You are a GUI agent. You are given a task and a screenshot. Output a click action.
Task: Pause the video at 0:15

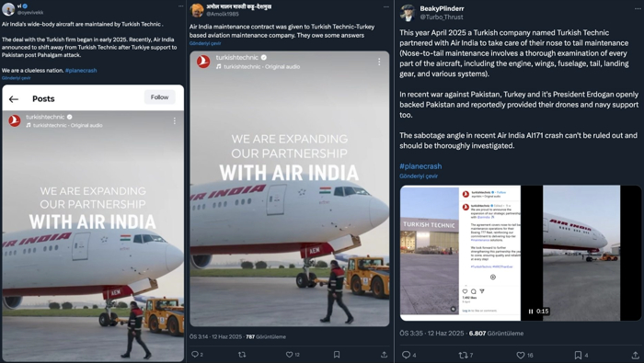point(531,312)
